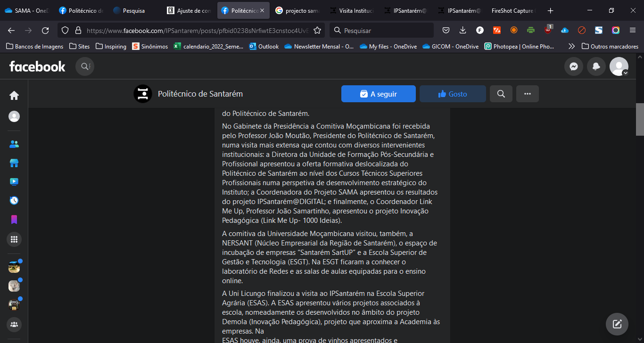Expand the Inspiring bookmarks folder

pyautogui.click(x=111, y=46)
